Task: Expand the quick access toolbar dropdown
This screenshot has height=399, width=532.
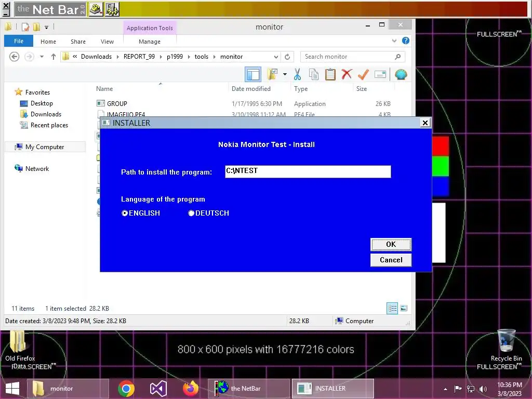Action: click(x=46, y=27)
